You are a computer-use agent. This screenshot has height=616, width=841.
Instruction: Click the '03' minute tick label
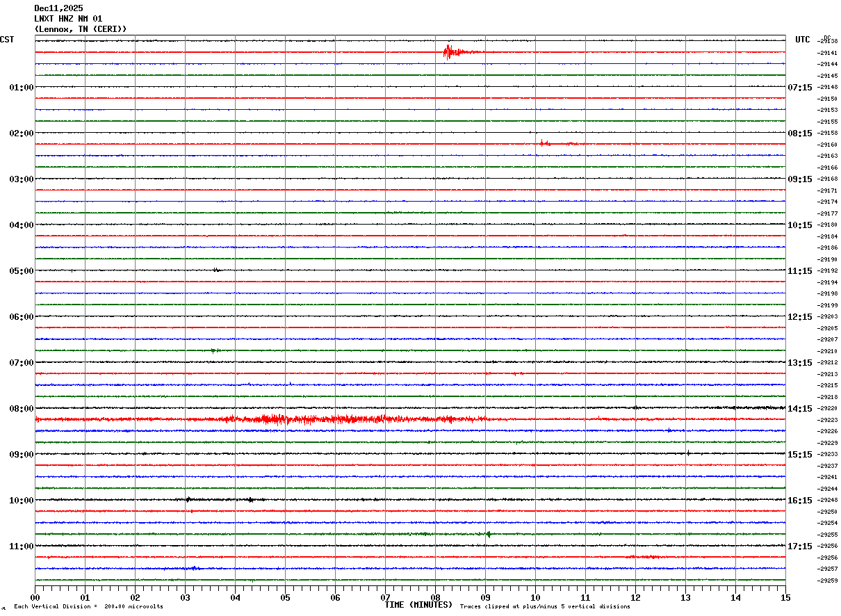click(185, 597)
